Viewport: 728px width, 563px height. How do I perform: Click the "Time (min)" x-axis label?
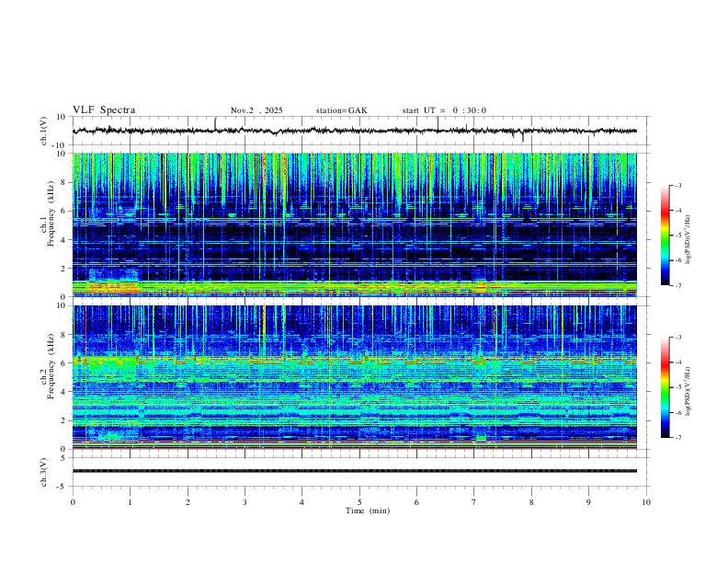click(368, 511)
